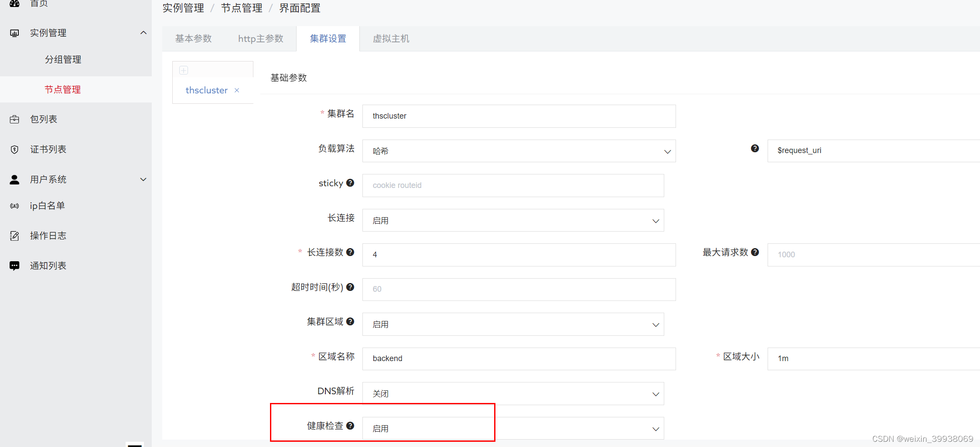Image resolution: width=980 pixels, height=447 pixels.
Task: Click the 证书列表 shield icon
Action: [14, 150]
